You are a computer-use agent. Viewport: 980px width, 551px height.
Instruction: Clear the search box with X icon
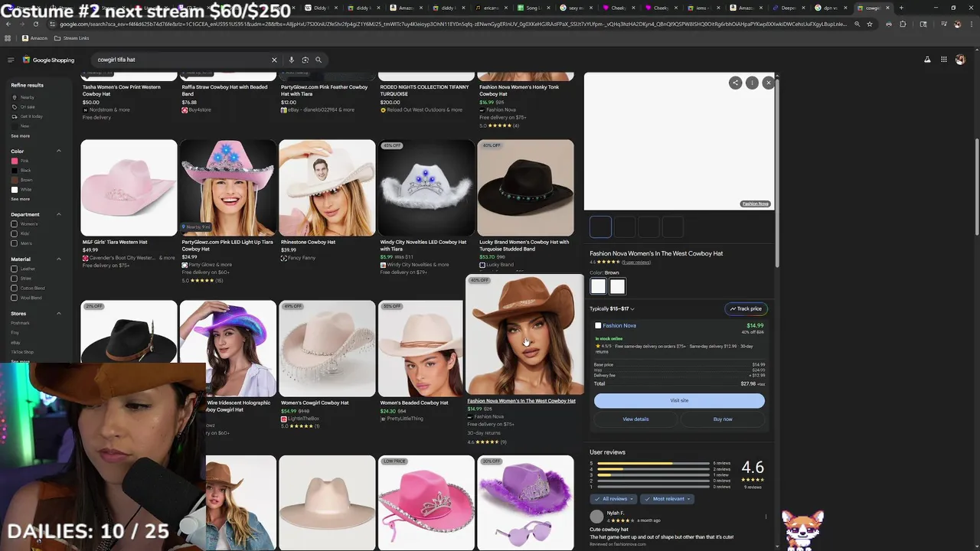274,60
